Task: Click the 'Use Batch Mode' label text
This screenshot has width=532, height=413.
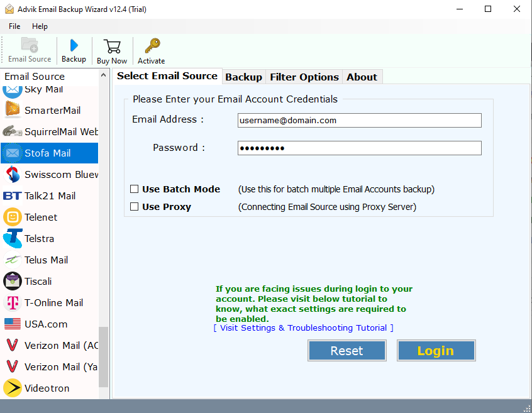Action: pos(181,189)
